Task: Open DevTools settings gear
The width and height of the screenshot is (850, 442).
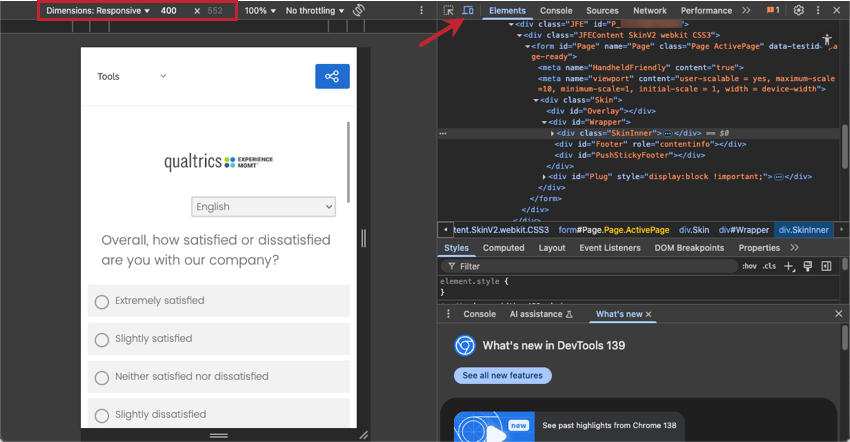Action: (798, 11)
